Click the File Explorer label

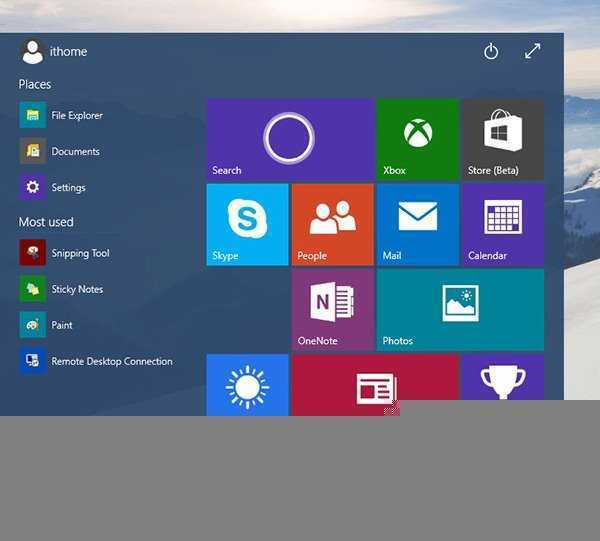[77, 115]
